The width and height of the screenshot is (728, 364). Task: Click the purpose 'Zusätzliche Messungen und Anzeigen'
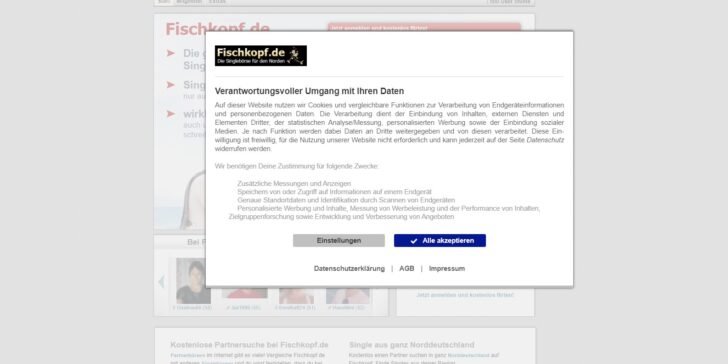[x=294, y=183]
